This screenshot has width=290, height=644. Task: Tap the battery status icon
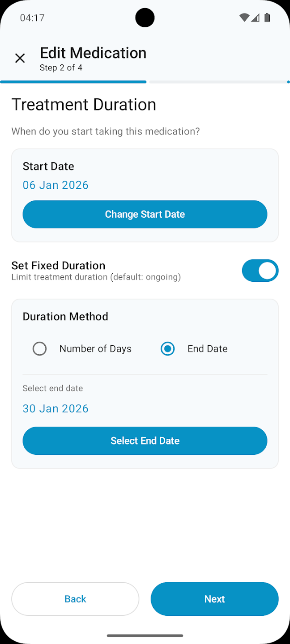[267, 18]
